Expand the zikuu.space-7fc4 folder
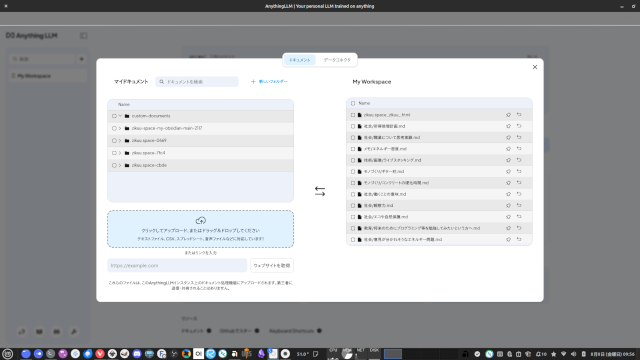 [x=120, y=153]
